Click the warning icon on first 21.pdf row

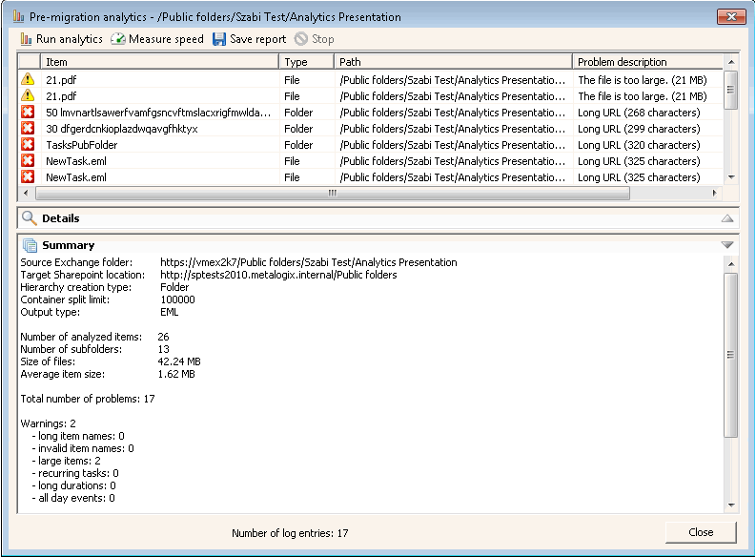[28, 80]
